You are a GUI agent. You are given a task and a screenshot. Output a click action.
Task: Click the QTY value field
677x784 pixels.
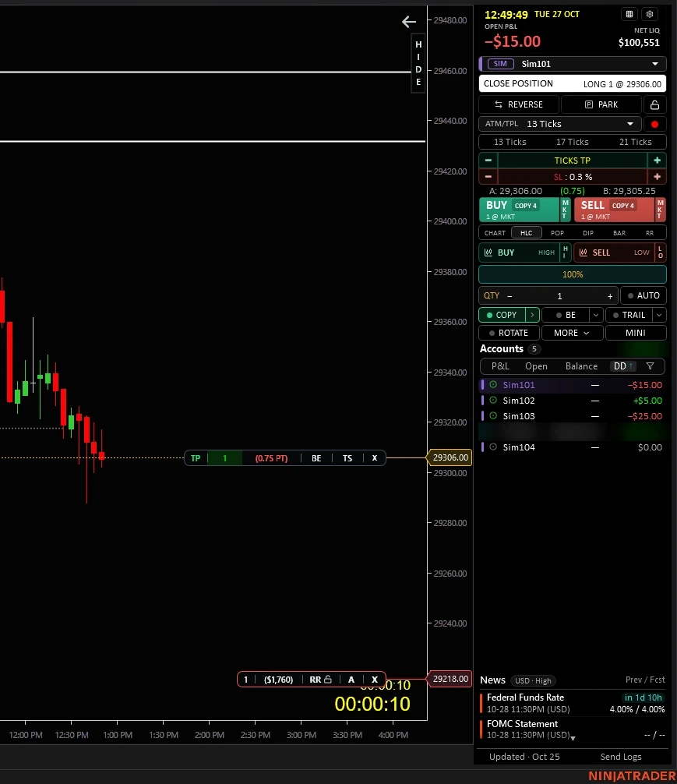[559, 296]
